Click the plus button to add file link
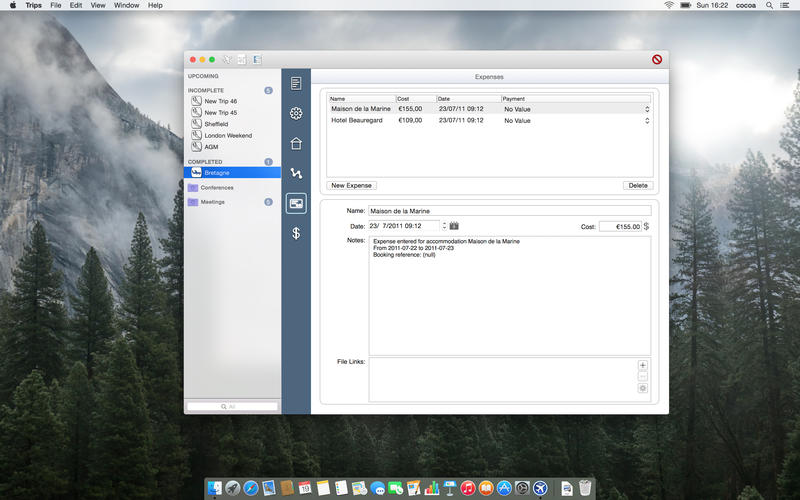Screen dimensions: 800x500 [642, 365]
